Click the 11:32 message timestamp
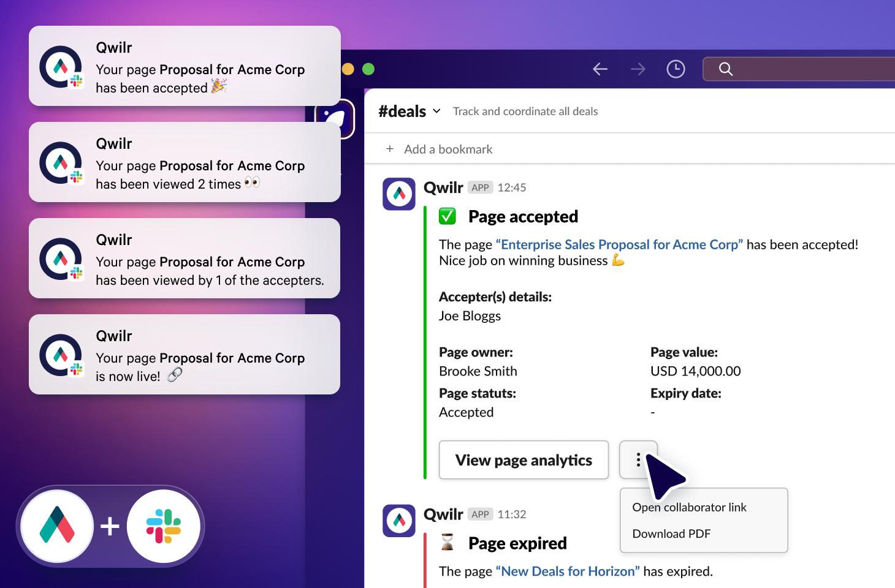 [512, 514]
